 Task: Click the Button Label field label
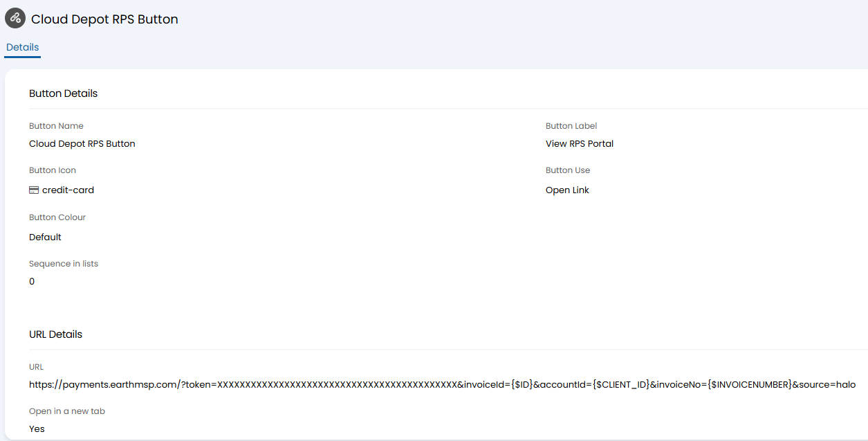[x=571, y=126]
